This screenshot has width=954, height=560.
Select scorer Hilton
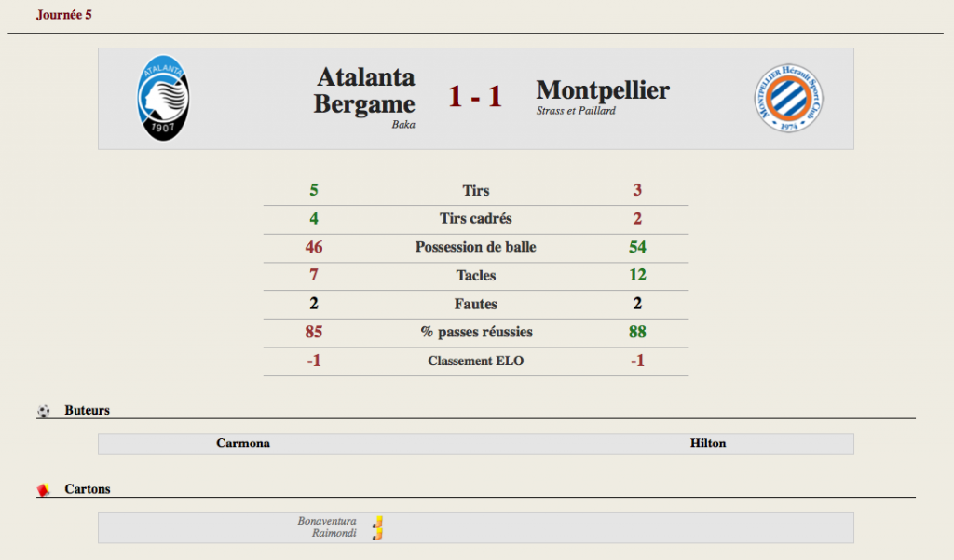pos(708,444)
